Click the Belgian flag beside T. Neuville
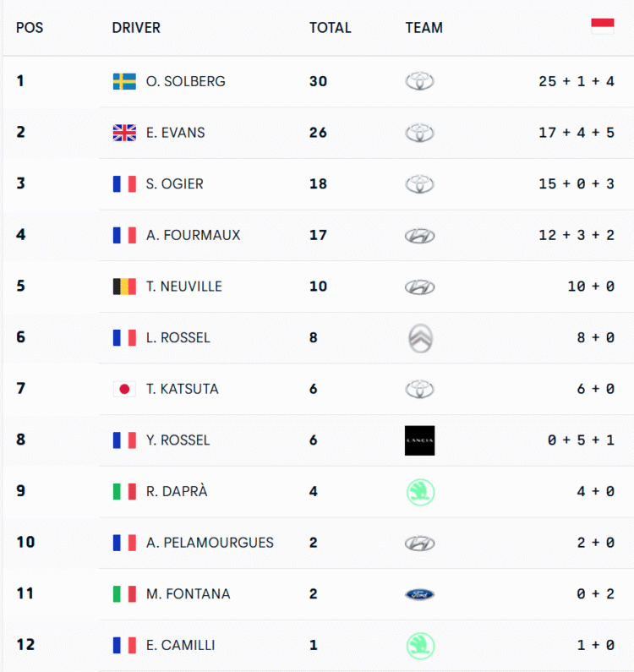 [x=124, y=287]
